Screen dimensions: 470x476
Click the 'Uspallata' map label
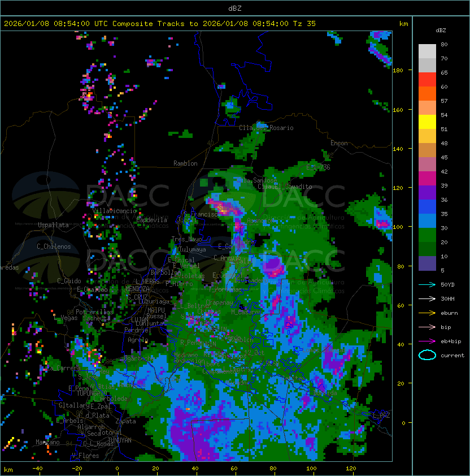coord(53,225)
